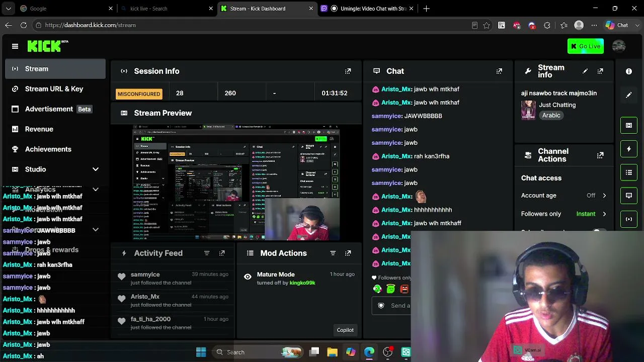644x362 pixels.
Task: Open the browser extensions menu
Action: click(547, 25)
